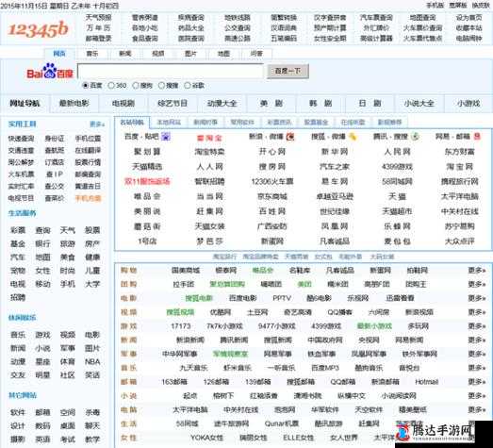This screenshot has height=448, width=493.
Task: Open the 最新电影 navigation tab
Action: [x=74, y=103]
